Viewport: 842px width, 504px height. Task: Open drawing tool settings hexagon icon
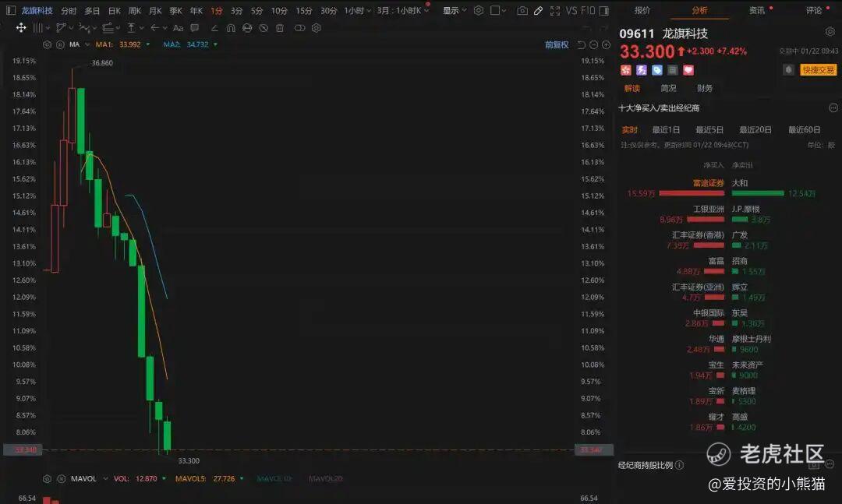click(x=317, y=28)
